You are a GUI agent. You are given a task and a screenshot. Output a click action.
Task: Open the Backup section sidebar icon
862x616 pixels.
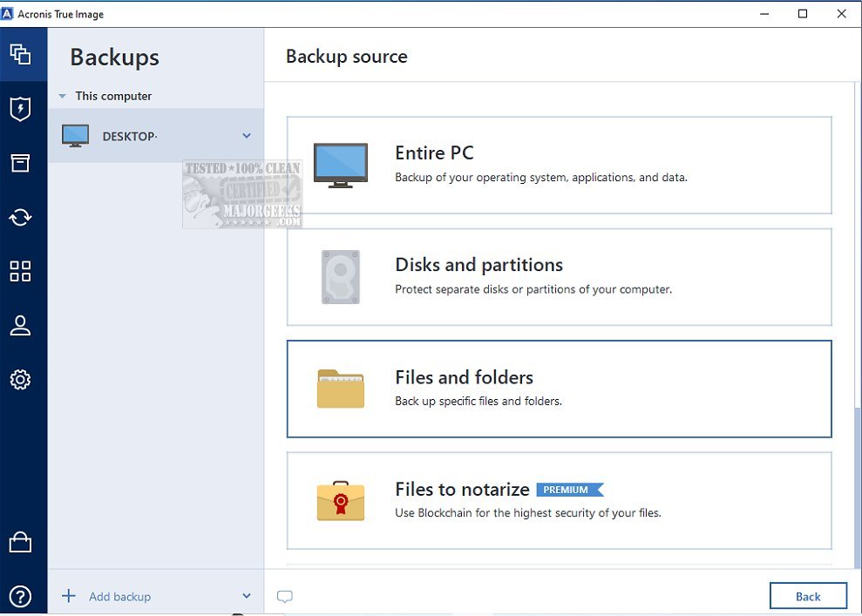click(20, 54)
